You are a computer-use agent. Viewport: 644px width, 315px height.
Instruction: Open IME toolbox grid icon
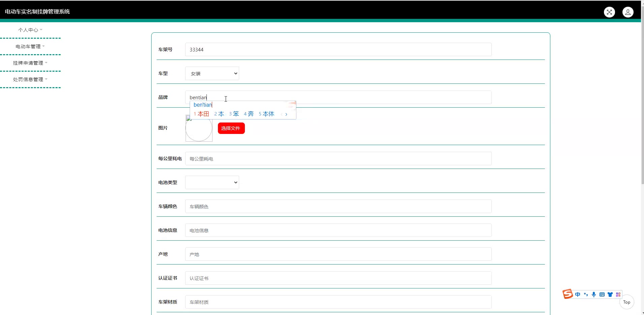coord(618,294)
